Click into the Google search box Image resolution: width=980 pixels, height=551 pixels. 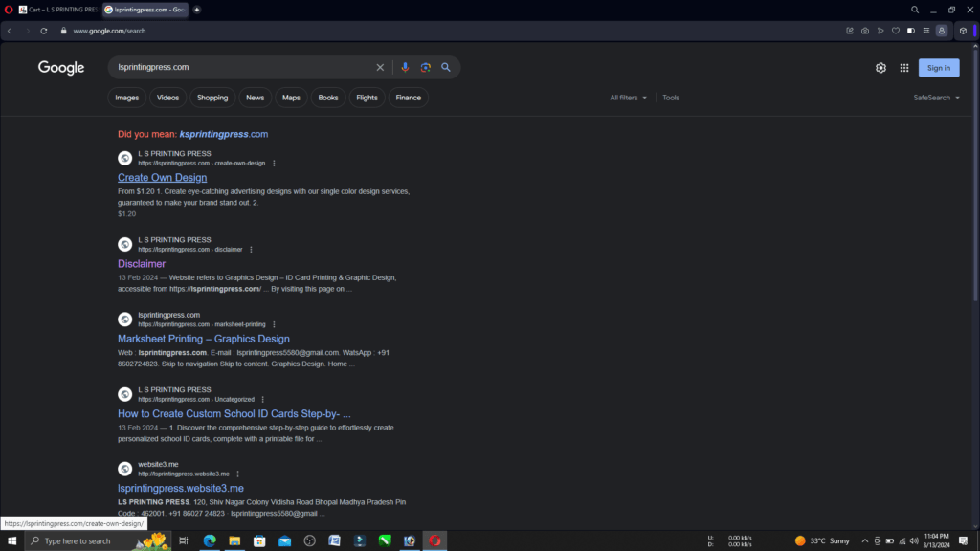tap(244, 68)
